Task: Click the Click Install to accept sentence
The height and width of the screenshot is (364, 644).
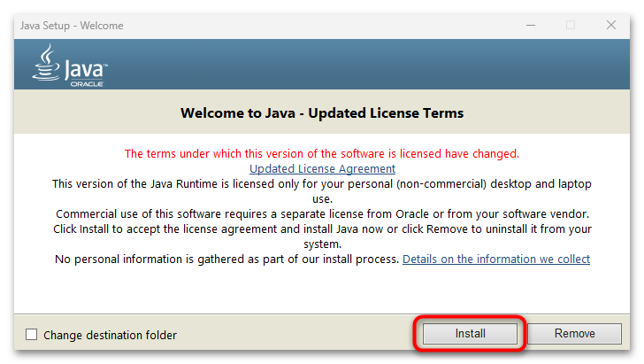Action: click(322, 229)
